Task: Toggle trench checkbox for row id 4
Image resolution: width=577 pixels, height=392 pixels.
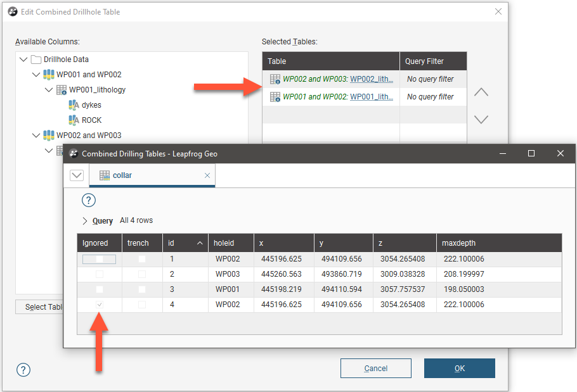Action: [x=141, y=305]
